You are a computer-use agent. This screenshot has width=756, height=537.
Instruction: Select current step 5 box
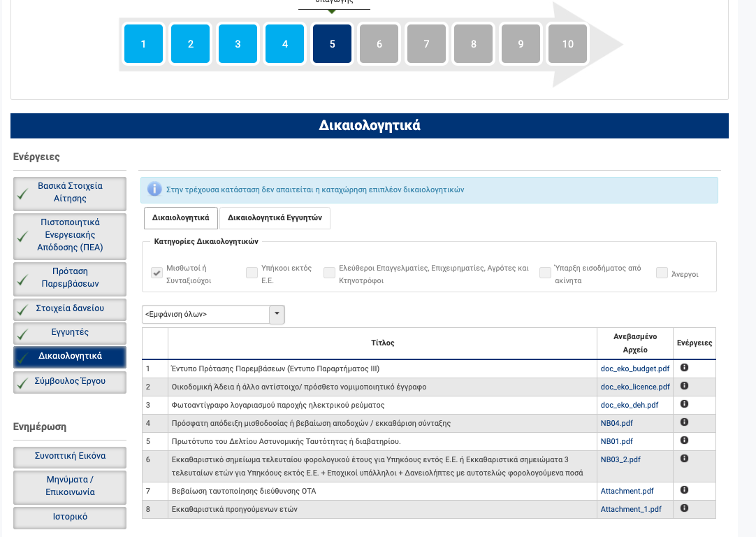tap(332, 44)
